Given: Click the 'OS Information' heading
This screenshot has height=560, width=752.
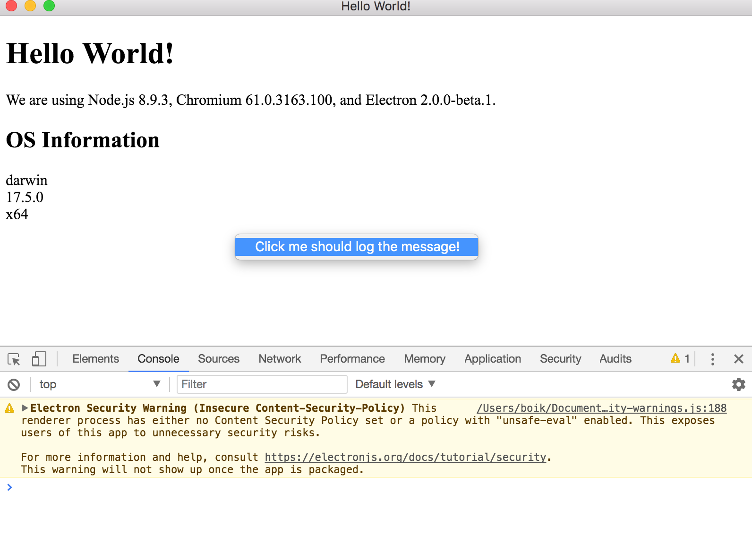Looking at the screenshot, I should 83,140.
